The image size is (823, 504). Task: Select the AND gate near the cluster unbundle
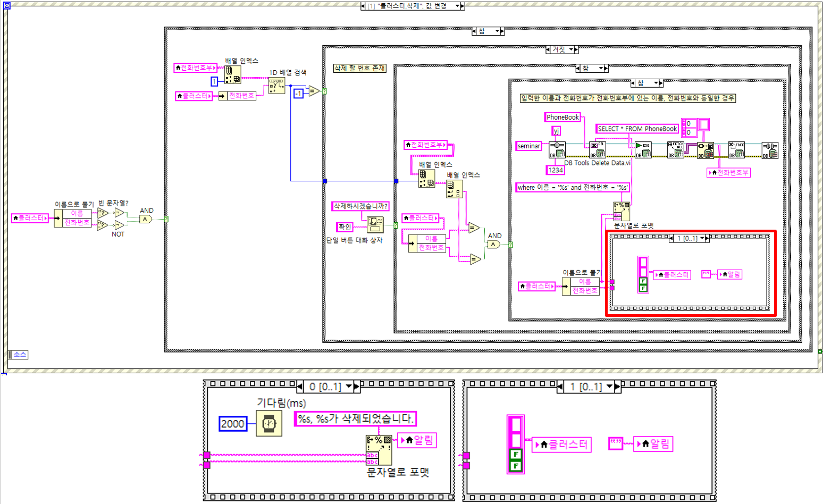tap(146, 219)
